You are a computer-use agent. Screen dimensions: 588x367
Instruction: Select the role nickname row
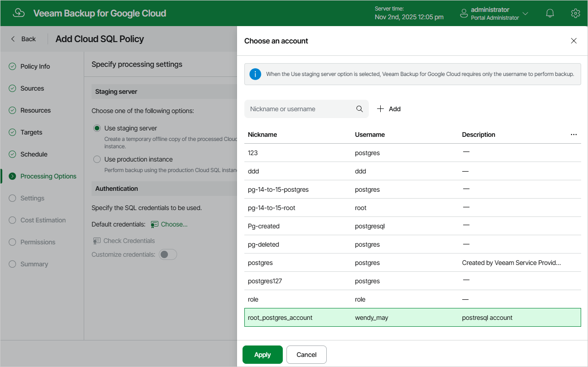413,299
